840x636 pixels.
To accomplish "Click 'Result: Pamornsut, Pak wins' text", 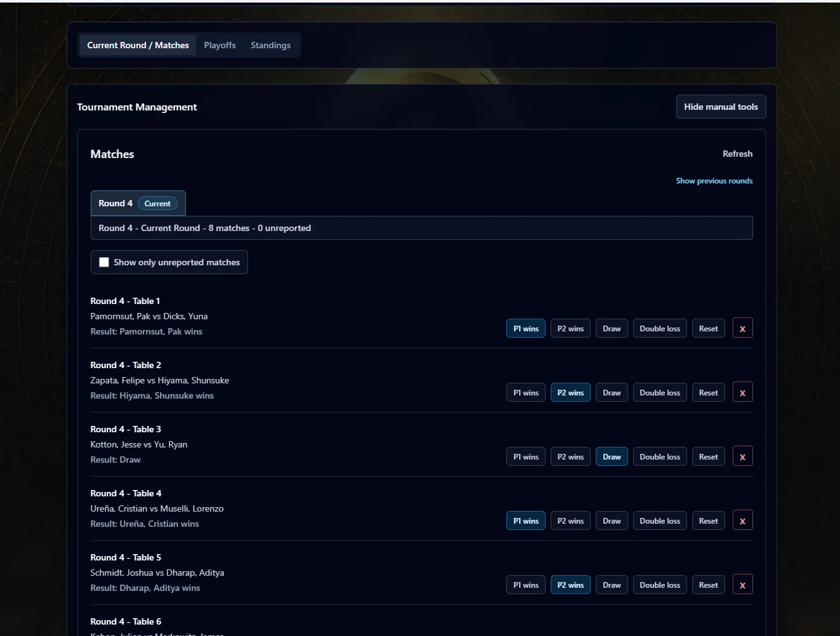I will (147, 331).
